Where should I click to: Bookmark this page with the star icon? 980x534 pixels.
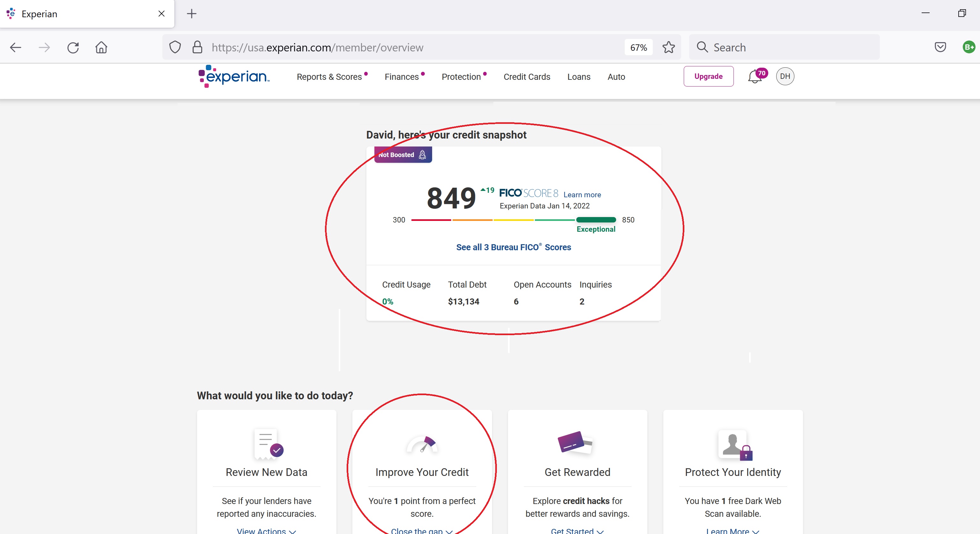[668, 47]
